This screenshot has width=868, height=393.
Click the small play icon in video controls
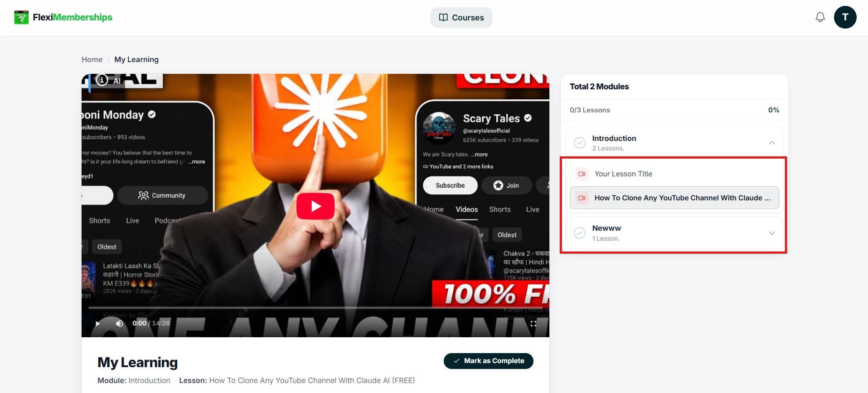[x=97, y=323]
